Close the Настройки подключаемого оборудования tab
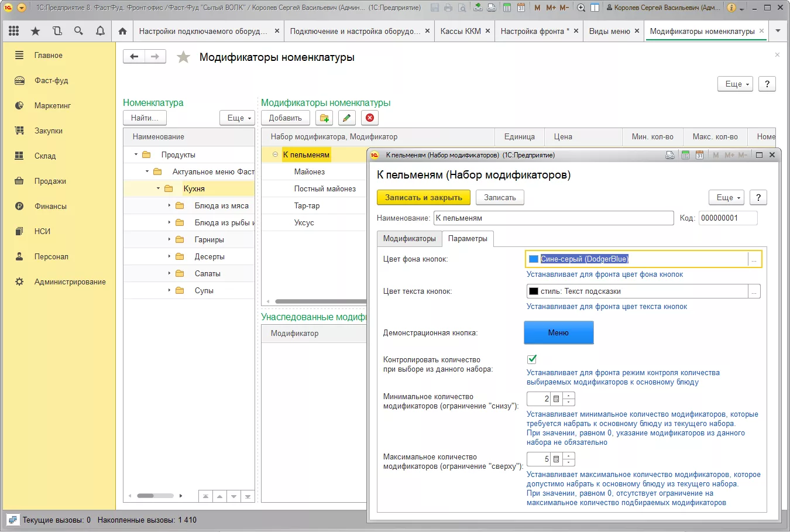Viewport: 790px width, 532px height. pyautogui.click(x=277, y=31)
